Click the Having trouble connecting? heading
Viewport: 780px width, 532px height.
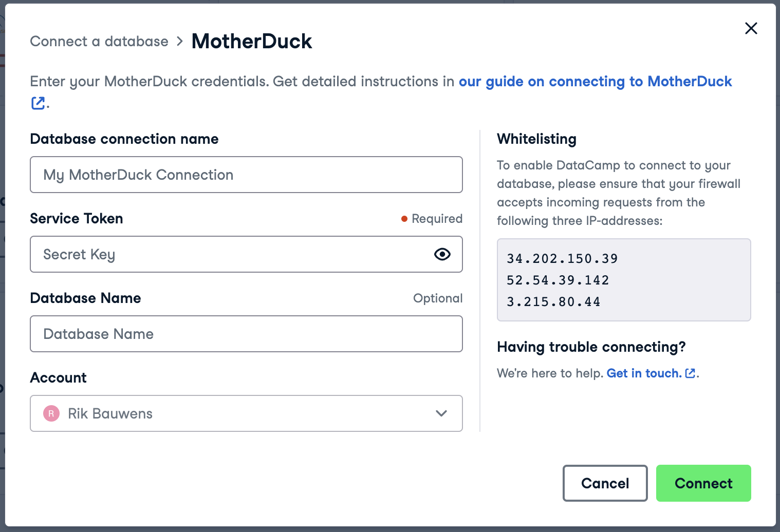(591, 347)
